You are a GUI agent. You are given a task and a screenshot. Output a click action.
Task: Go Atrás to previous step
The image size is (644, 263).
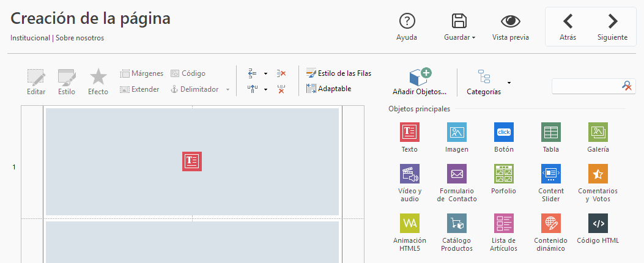pyautogui.click(x=568, y=27)
